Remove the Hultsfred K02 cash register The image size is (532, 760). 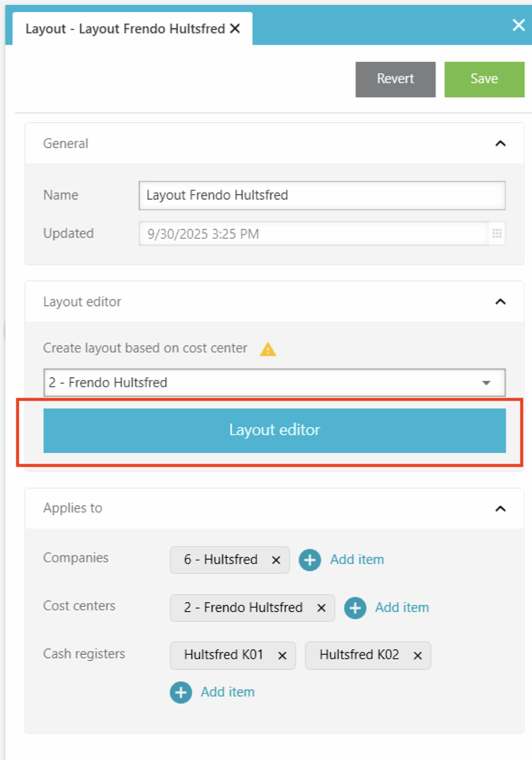coord(417,655)
